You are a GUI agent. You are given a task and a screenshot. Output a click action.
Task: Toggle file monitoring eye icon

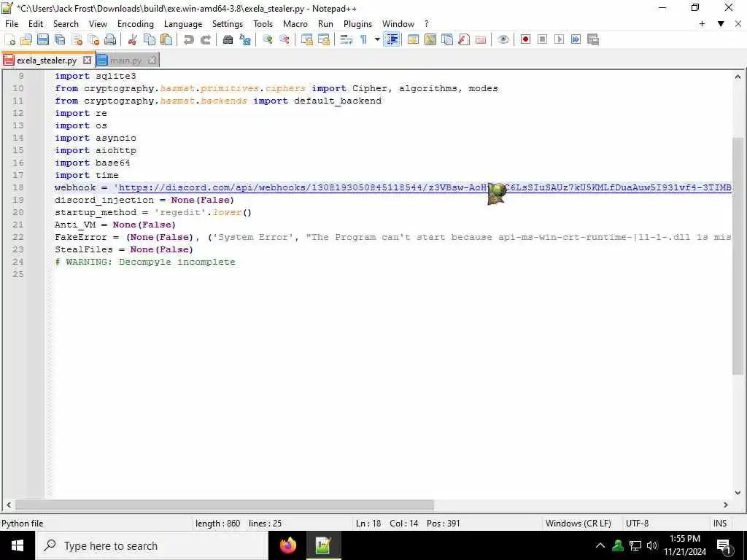[503, 39]
